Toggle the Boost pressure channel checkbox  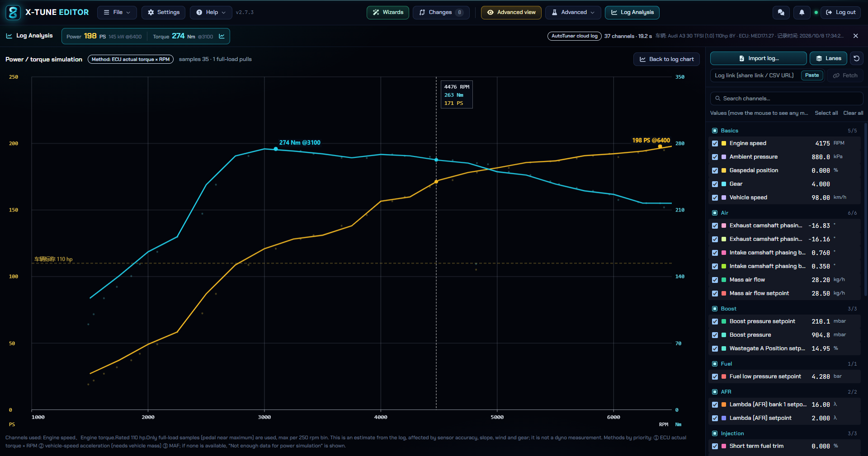click(x=715, y=335)
